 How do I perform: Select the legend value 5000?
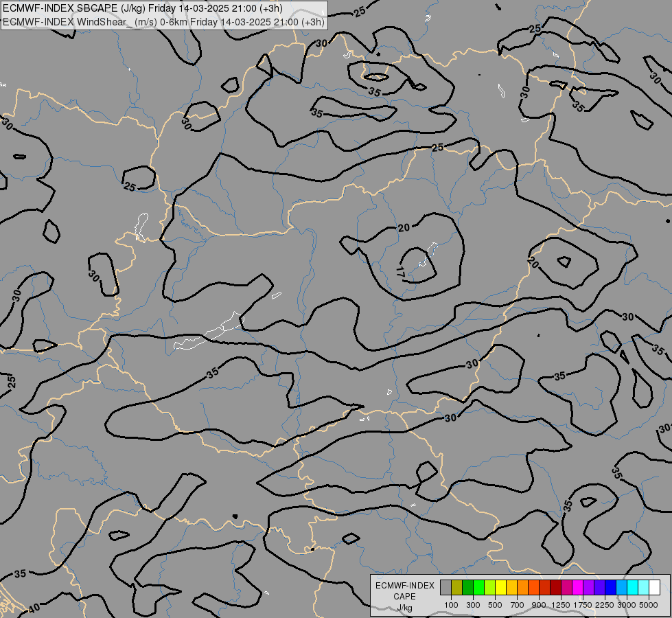(x=649, y=605)
